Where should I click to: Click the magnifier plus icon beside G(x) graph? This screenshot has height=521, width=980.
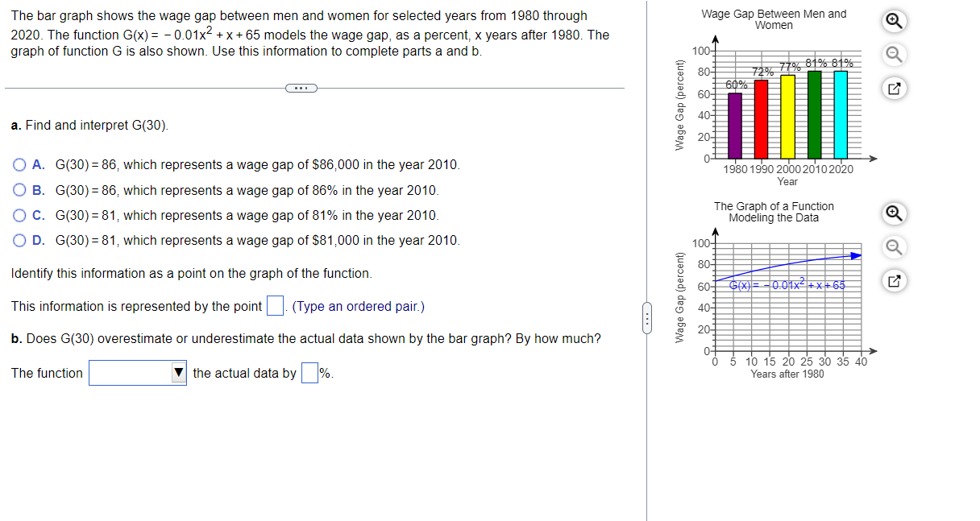pos(893,213)
